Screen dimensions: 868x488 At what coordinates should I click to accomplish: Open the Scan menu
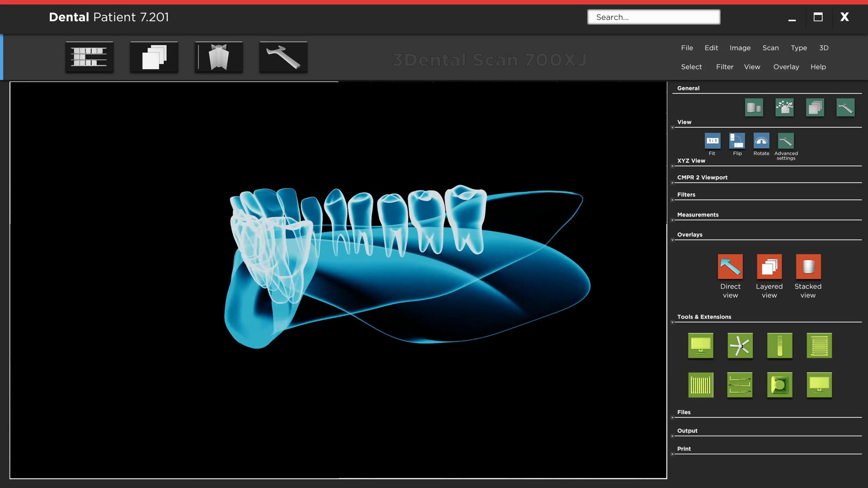point(770,48)
